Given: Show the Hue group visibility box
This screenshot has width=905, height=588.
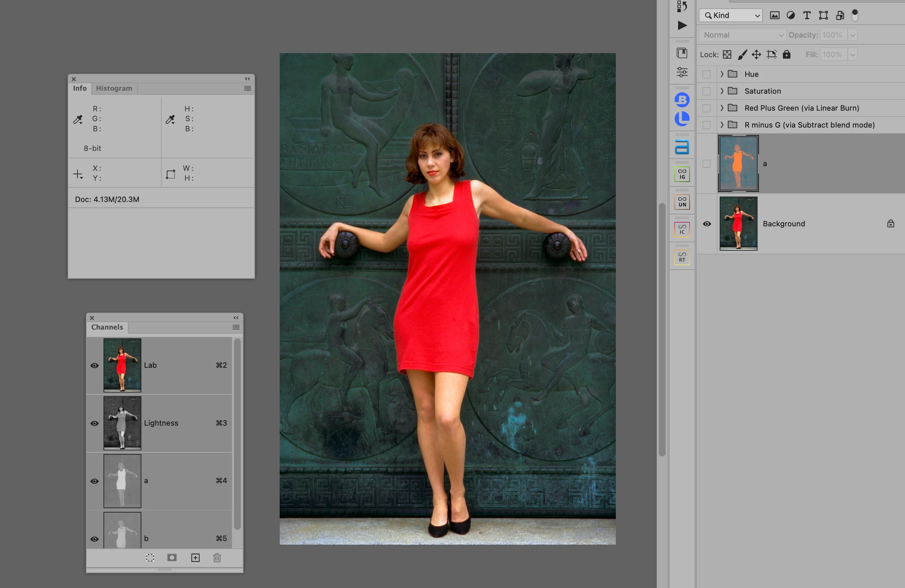Looking at the screenshot, I should pos(706,74).
